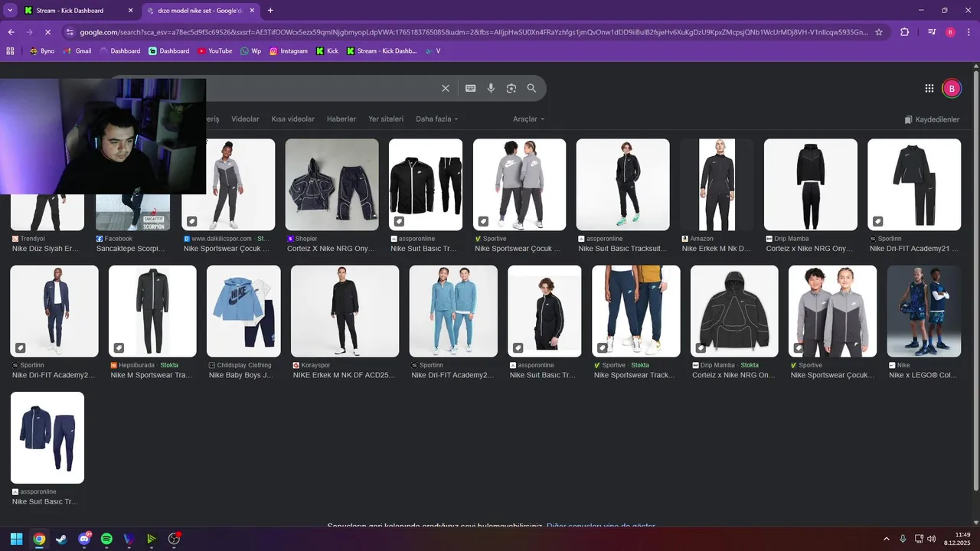Open the Kick bookmark
This screenshot has height=551, width=980.
pyautogui.click(x=327, y=51)
